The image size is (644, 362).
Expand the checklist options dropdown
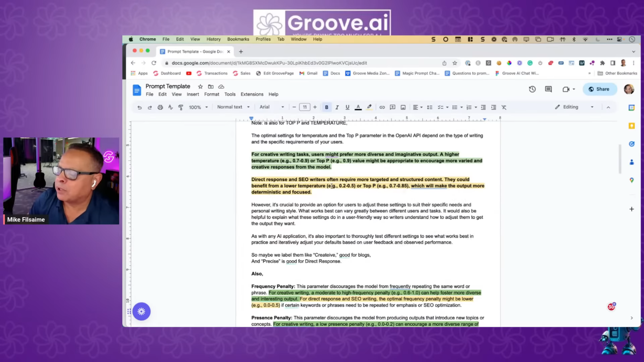447,107
